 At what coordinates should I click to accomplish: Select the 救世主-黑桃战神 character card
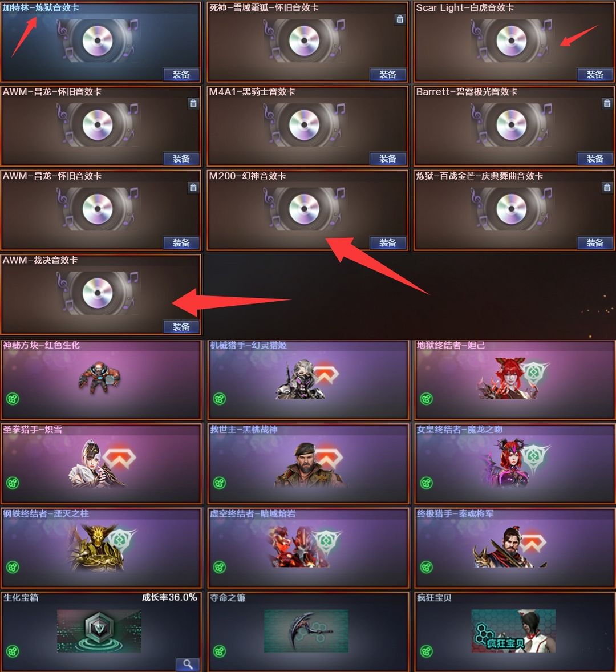308,464
